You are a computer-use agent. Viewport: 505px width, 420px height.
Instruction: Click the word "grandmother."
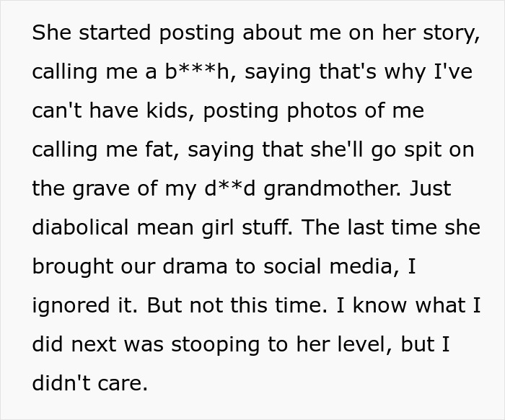333,189
